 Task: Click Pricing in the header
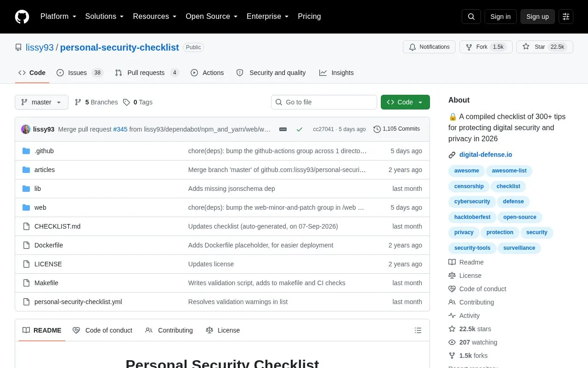(309, 17)
